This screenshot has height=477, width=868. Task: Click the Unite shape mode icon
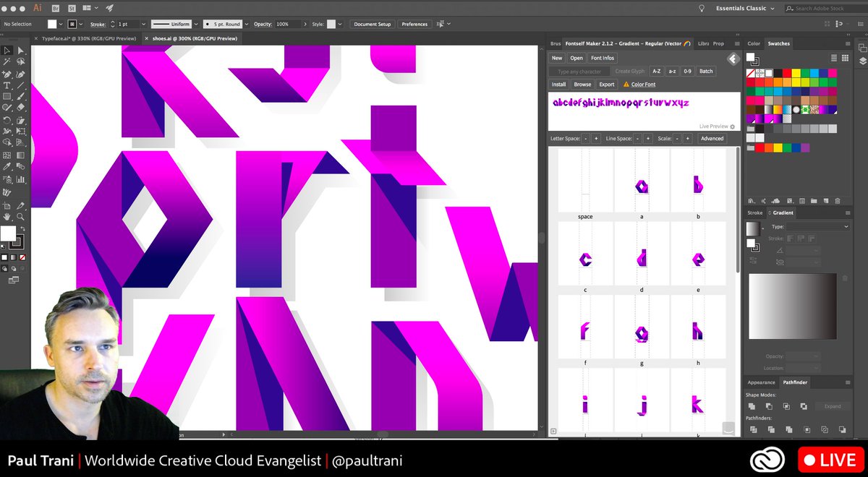coord(752,406)
